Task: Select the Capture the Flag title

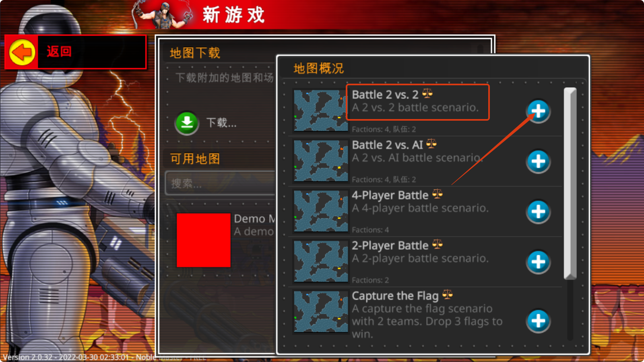Action: pyautogui.click(x=395, y=296)
